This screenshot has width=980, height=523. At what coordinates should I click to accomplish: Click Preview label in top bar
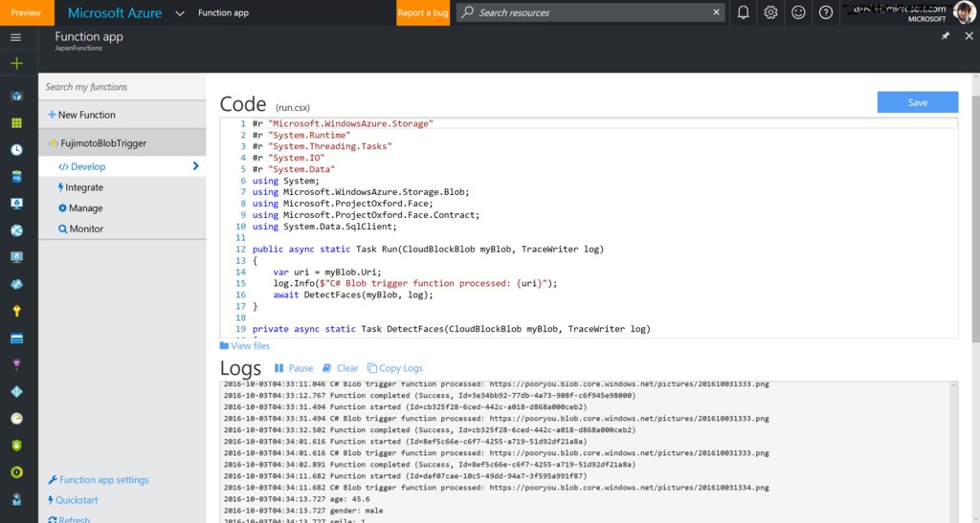26,12
